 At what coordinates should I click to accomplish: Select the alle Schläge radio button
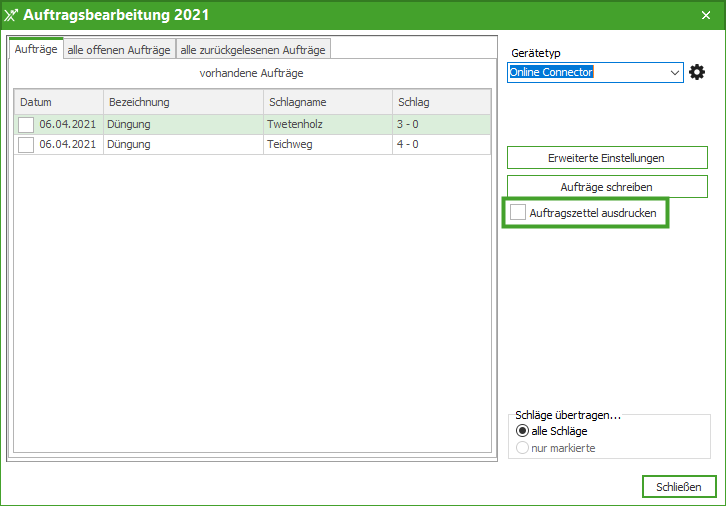pos(522,431)
